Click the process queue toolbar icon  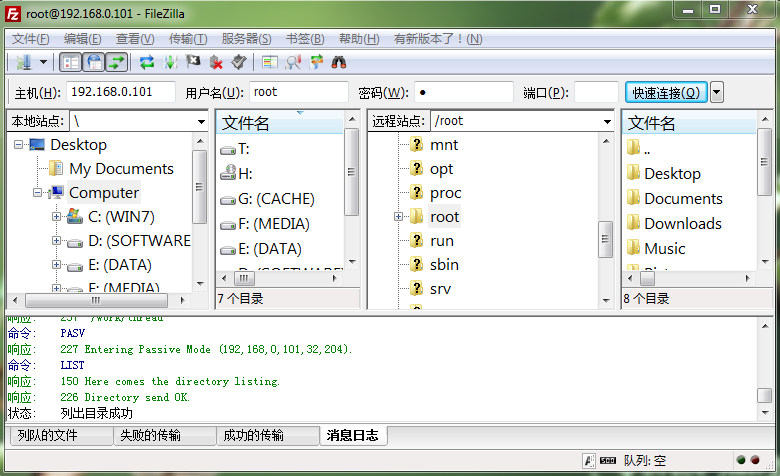[170, 62]
